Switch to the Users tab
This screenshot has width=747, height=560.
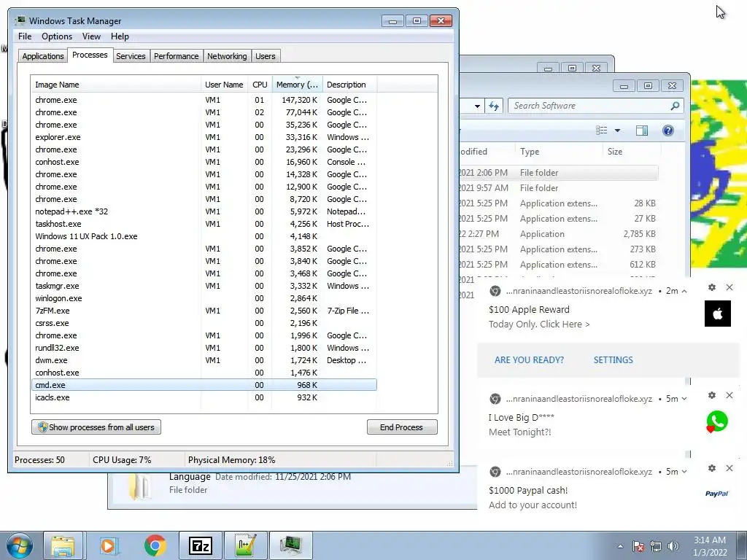[x=266, y=56]
